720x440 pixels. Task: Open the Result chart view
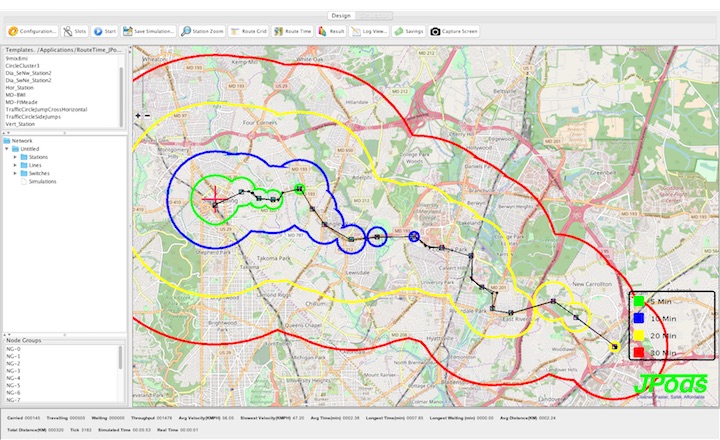point(331,31)
